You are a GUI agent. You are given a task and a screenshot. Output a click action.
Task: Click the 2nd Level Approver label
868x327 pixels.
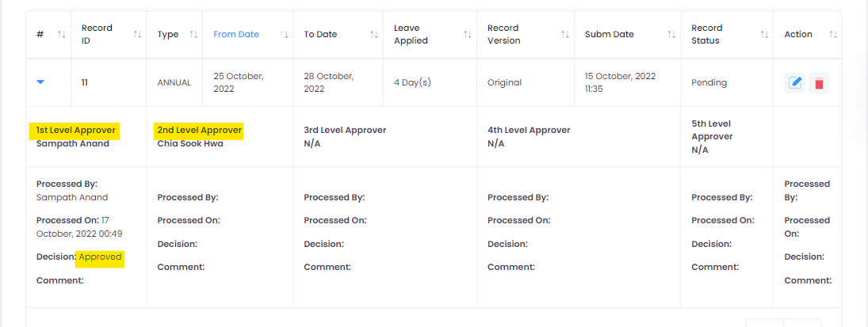pyautogui.click(x=199, y=130)
